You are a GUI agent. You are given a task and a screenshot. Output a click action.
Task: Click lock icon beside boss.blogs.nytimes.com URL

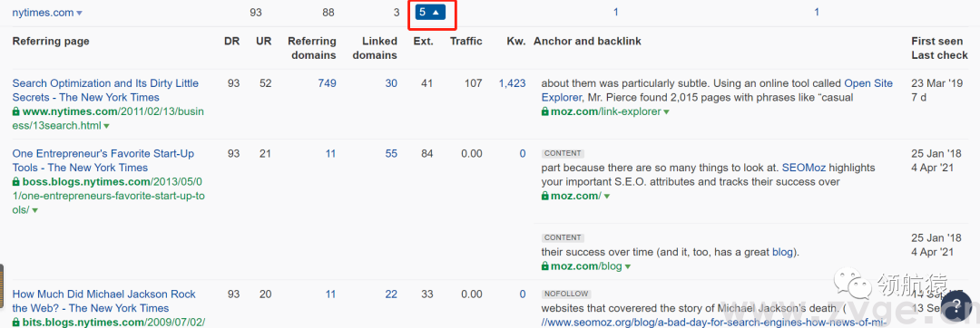[x=16, y=182]
